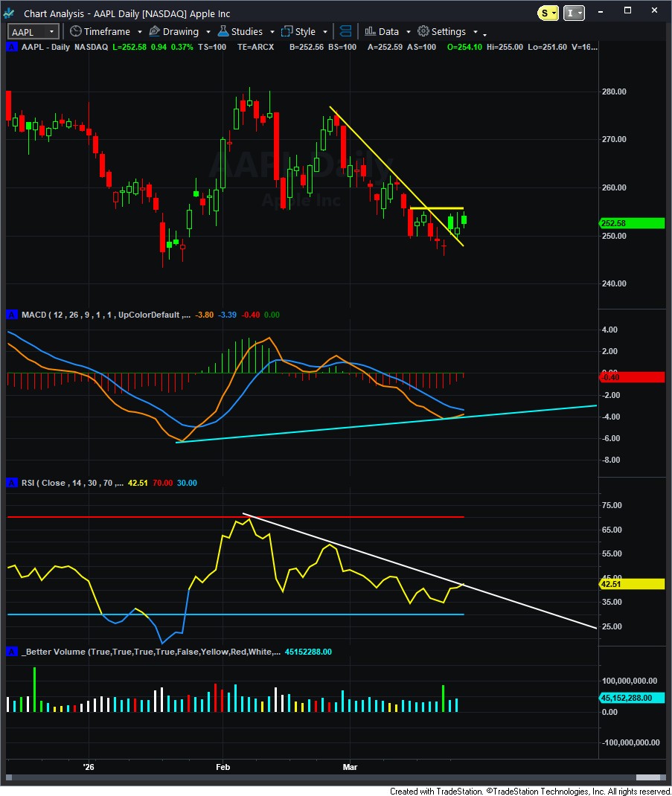This screenshot has height=796, width=672.
Task: Open the Studies menu
Action: (x=246, y=31)
